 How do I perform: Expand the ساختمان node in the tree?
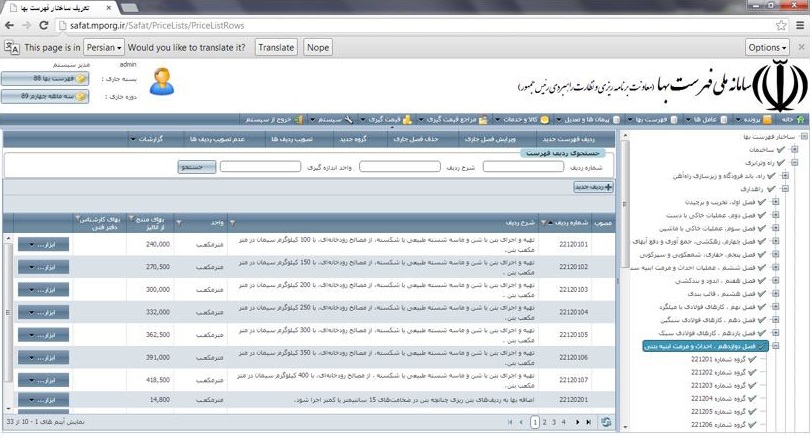(x=795, y=149)
